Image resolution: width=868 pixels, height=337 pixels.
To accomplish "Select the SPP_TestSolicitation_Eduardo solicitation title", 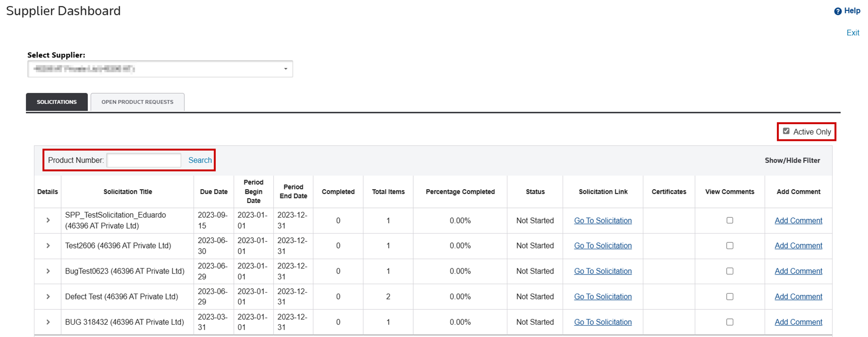I will tap(116, 220).
